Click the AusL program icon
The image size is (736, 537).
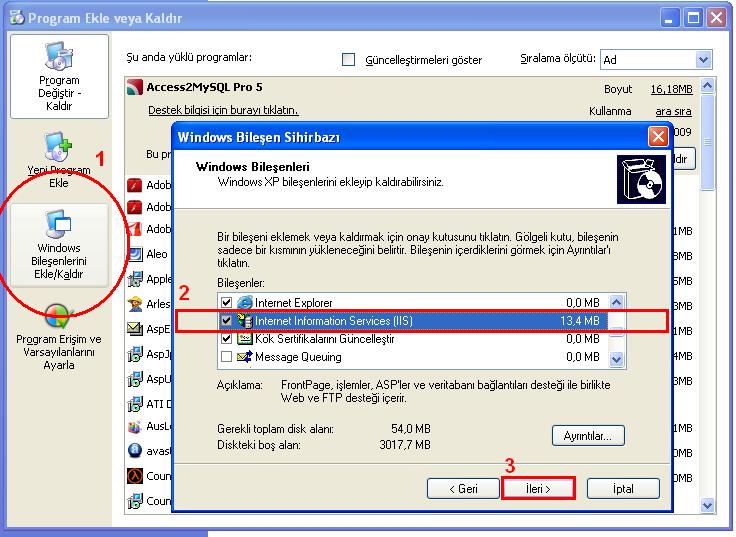pyautogui.click(x=135, y=426)
